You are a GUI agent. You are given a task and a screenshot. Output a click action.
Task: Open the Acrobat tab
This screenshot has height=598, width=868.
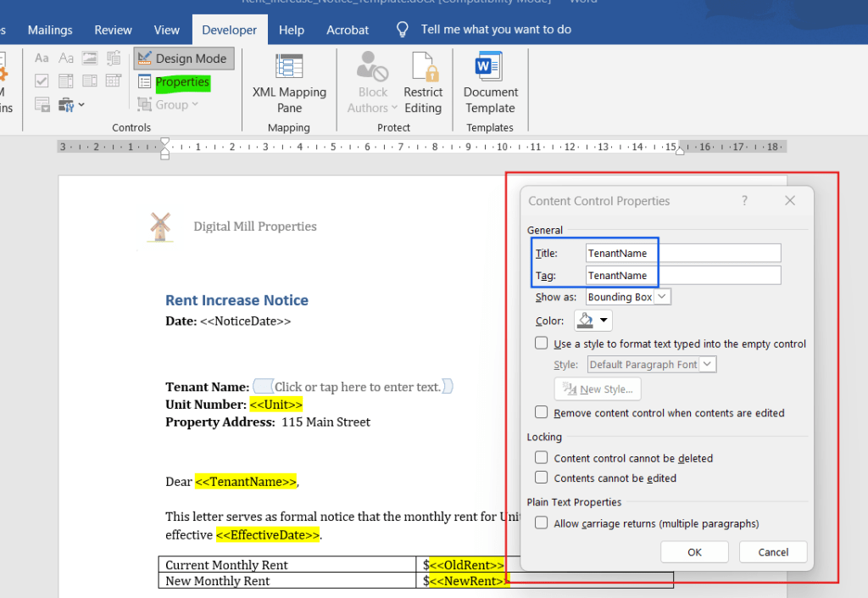coord(347,30)
